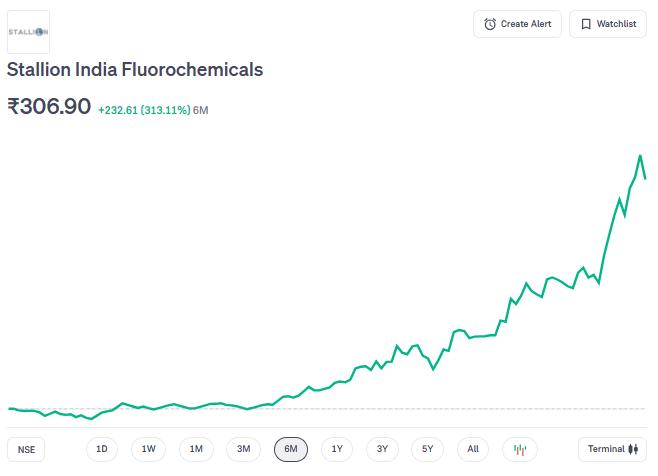The width and height of the screenshot is (658, 476).
Task: Switch to the 1Y time range
Action: [337, 449]
